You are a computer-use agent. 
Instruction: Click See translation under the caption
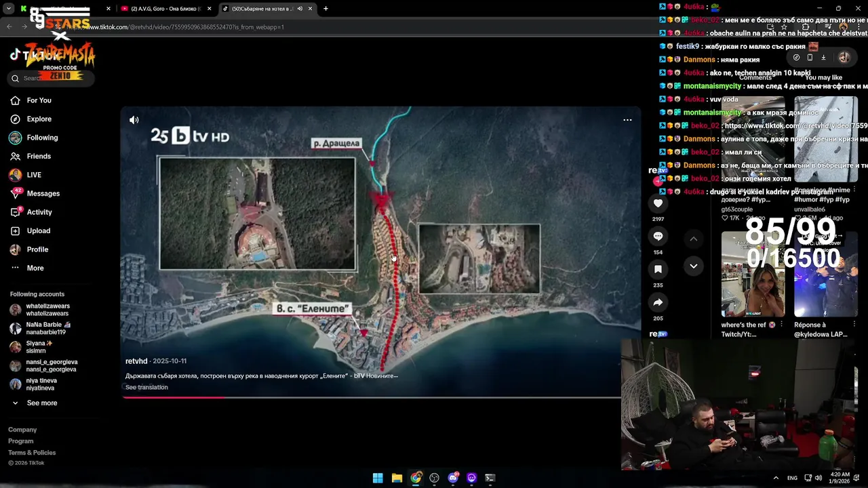tap(146, 387)
